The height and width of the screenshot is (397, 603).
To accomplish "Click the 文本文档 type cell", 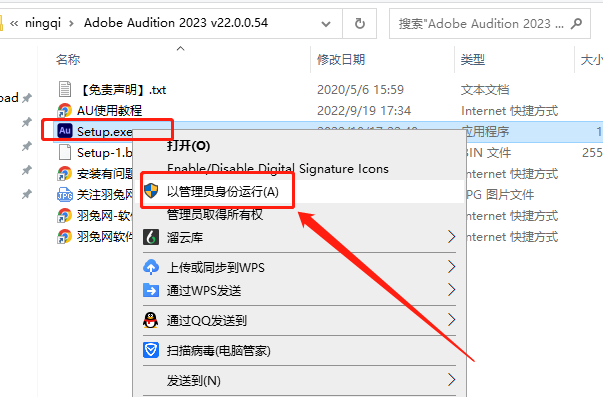I will click(485, 90).
